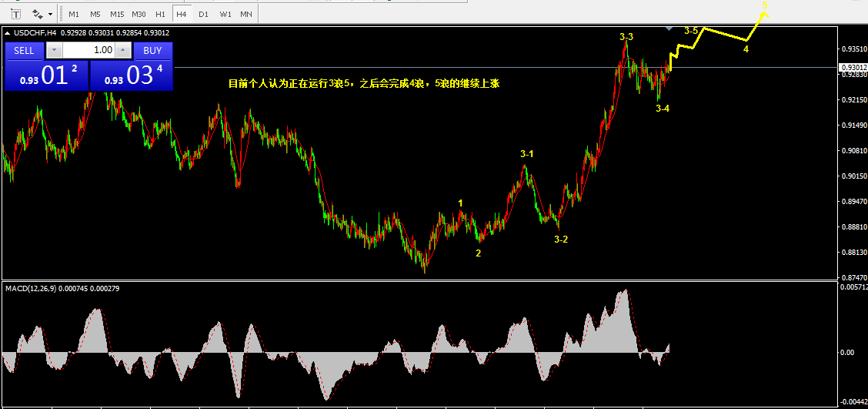Click the USDCHF,H4 chart title text
The image size is (868, 409).
pyautogui.click(x=35, y=32)
